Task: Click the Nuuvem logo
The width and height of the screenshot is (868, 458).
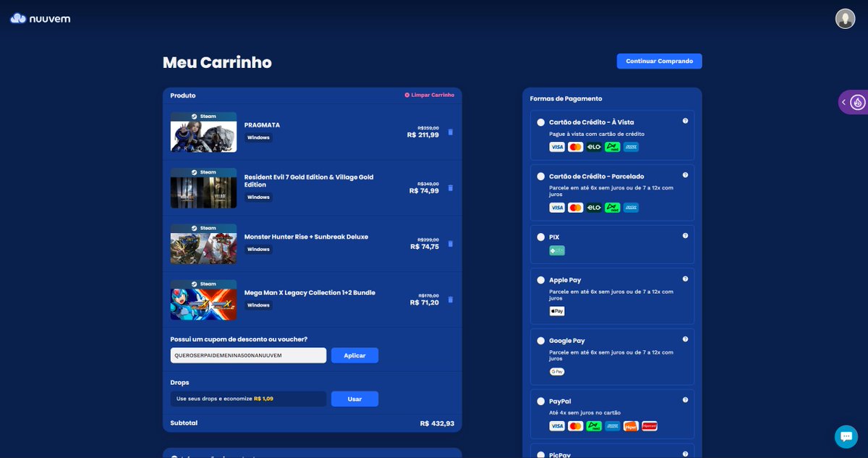Action: click(x=41, y=19)
